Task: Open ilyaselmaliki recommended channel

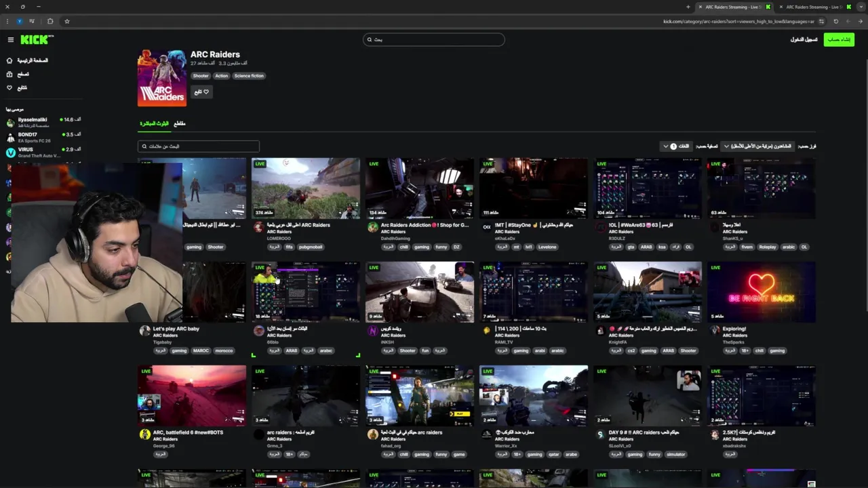Action: [x=43, y=122]
